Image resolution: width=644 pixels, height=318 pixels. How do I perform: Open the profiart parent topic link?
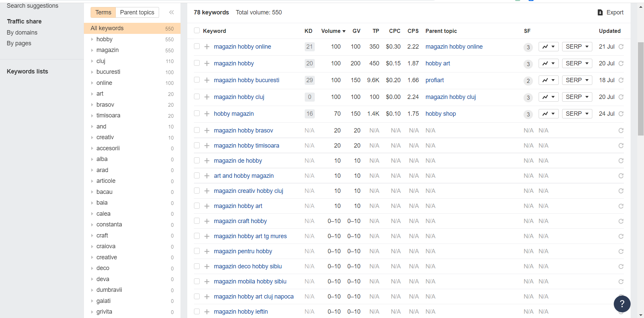point(435,80)
